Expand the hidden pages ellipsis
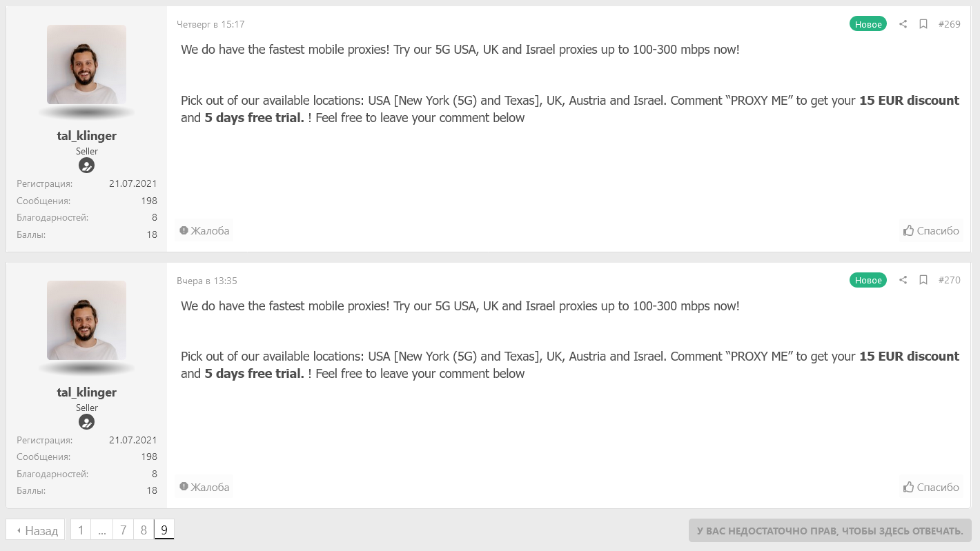This screenshot has height=551, width=980. click(x=102, y=530)
